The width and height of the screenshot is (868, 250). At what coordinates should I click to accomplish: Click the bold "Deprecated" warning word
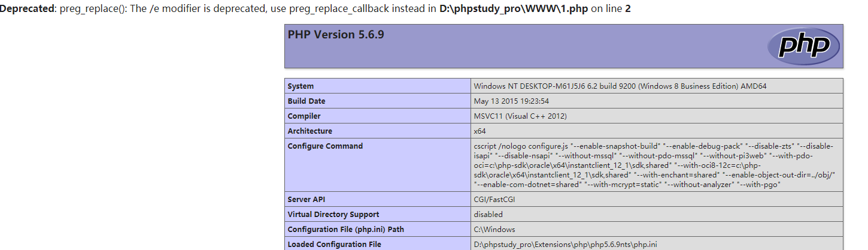pyautogui.click(x=27, y=10)
